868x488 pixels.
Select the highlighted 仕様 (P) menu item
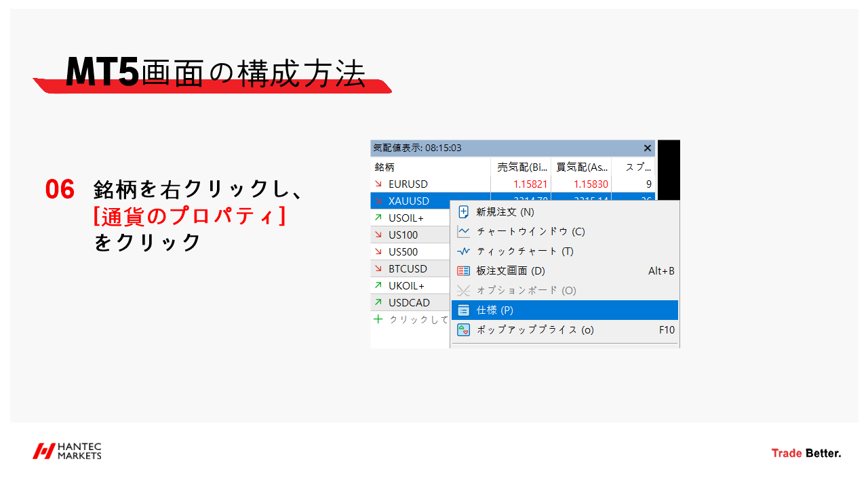pos(565,310)
